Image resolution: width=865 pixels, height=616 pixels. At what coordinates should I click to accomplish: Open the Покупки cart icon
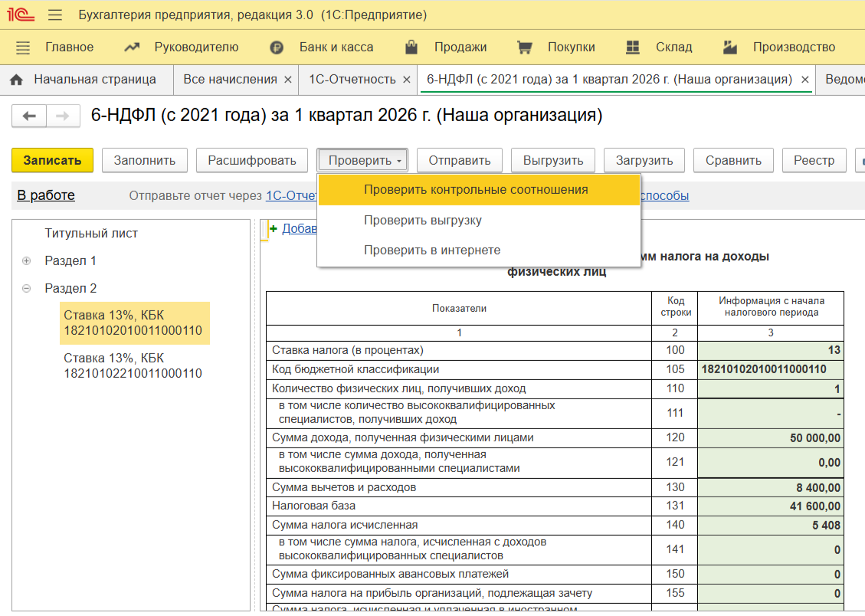click(525, 48)
